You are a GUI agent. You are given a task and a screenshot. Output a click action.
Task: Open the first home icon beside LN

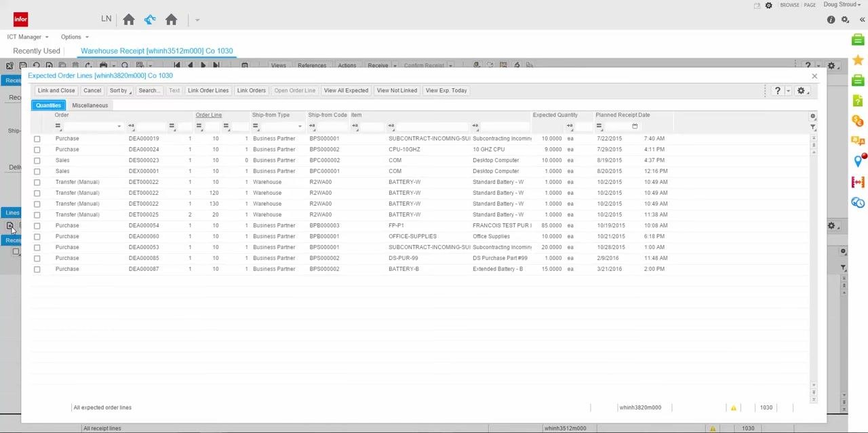click(129, 20)
